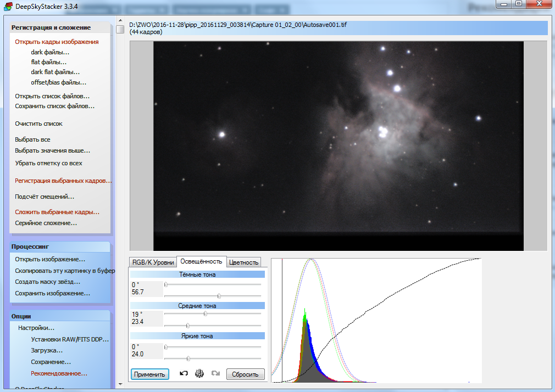
Task: Click Сохранить список файлов... link
Action: 54,106
